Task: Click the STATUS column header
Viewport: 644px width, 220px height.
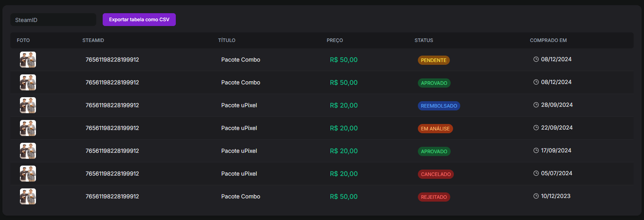Action: click(x=423, y=40)
